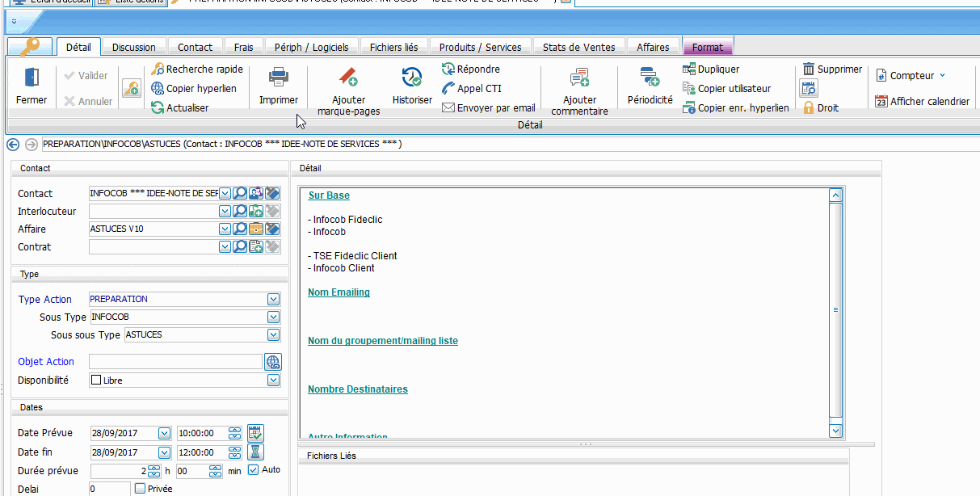Screen dimensions: 980x496
Task: Click Ajouter commentaire icon
Action: point(579,78)
